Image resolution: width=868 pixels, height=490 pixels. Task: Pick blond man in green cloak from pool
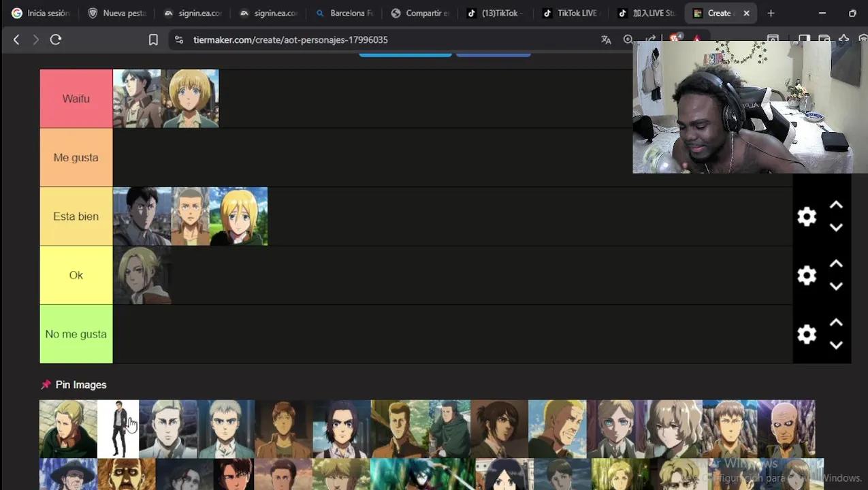click(x=68, y=429)
